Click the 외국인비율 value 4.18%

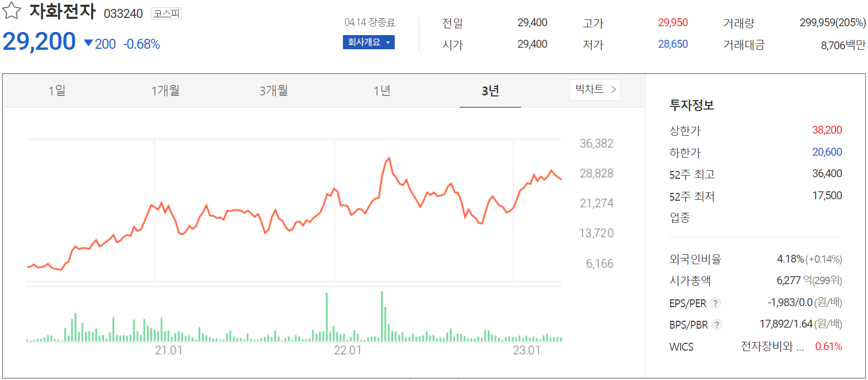790,259
